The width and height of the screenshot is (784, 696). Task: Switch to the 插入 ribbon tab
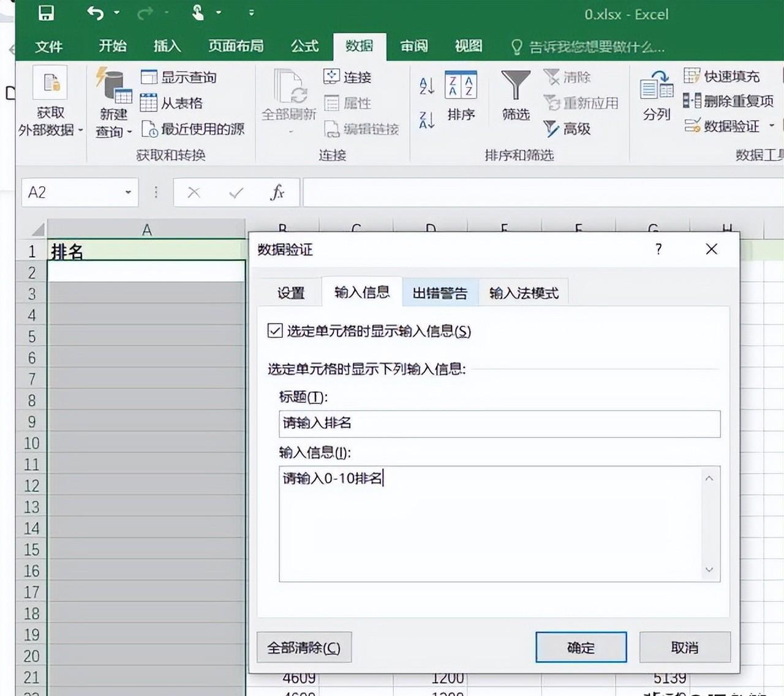click(x=167, y=46)
